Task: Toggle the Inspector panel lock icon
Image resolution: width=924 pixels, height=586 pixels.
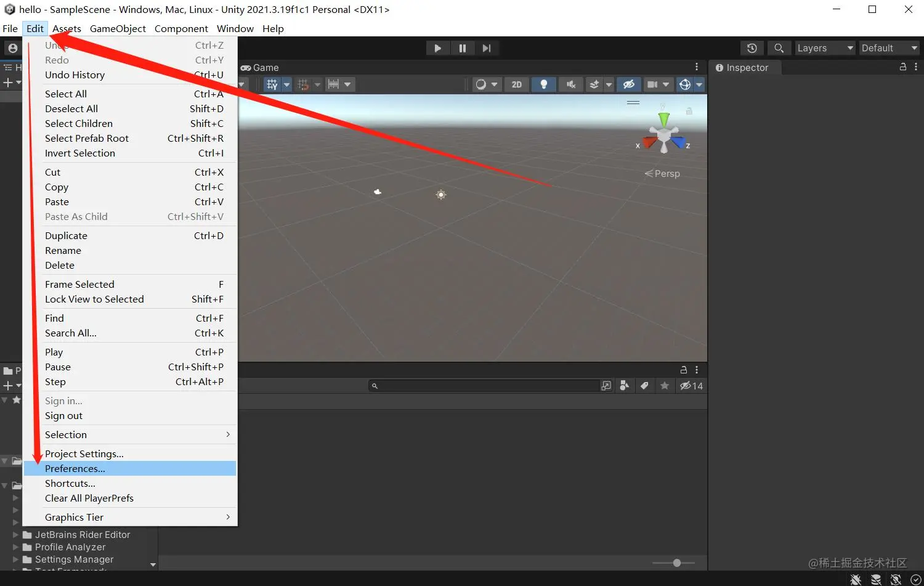Action: (904, 67)
